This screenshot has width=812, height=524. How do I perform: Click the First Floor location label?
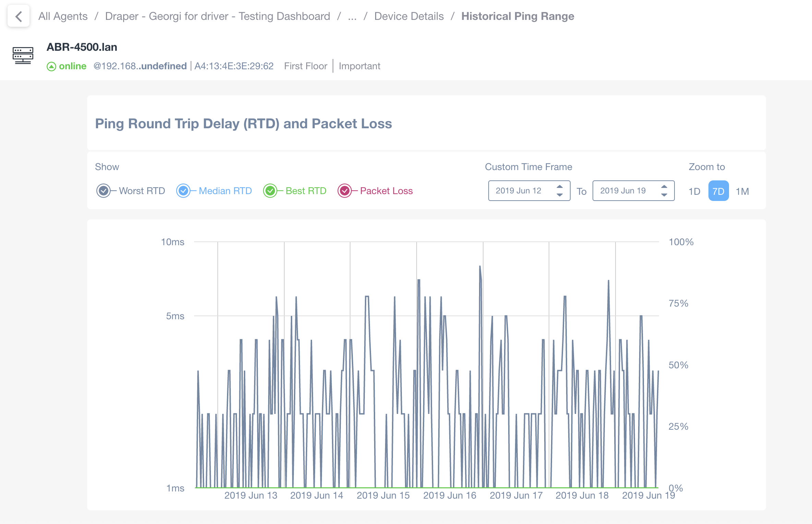pyautogui.click(x=306, y=66)
